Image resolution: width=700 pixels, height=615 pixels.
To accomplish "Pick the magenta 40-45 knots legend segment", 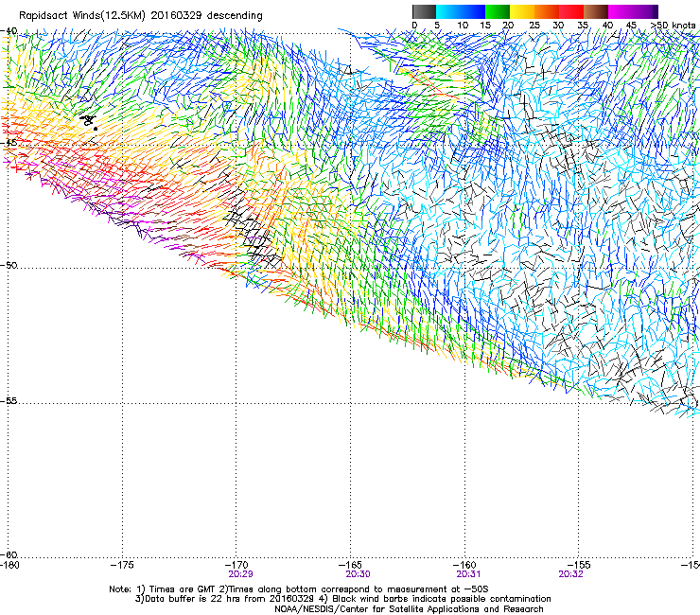I will pos(621,11).
